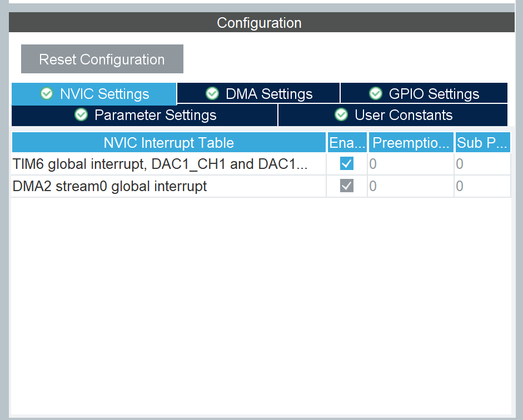This screenshot has width=523, height=420.
Task: Click the grayed-out DMA2 stream0 enabled checkbox
Action: [346, 186]
